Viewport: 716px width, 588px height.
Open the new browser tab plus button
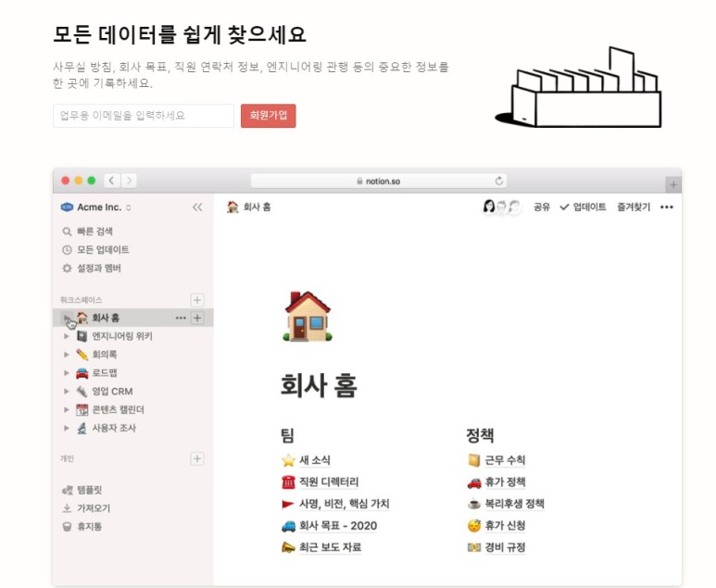coord(673,184)
